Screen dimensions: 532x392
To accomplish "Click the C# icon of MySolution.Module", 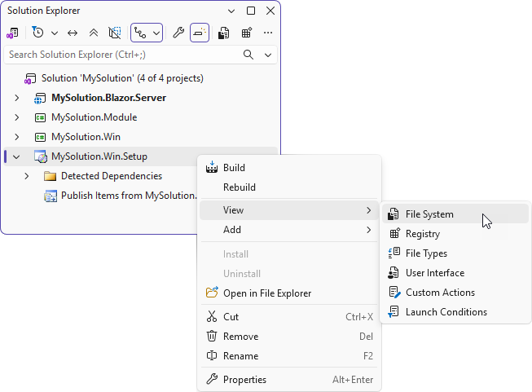I will [x=40, y=118].
